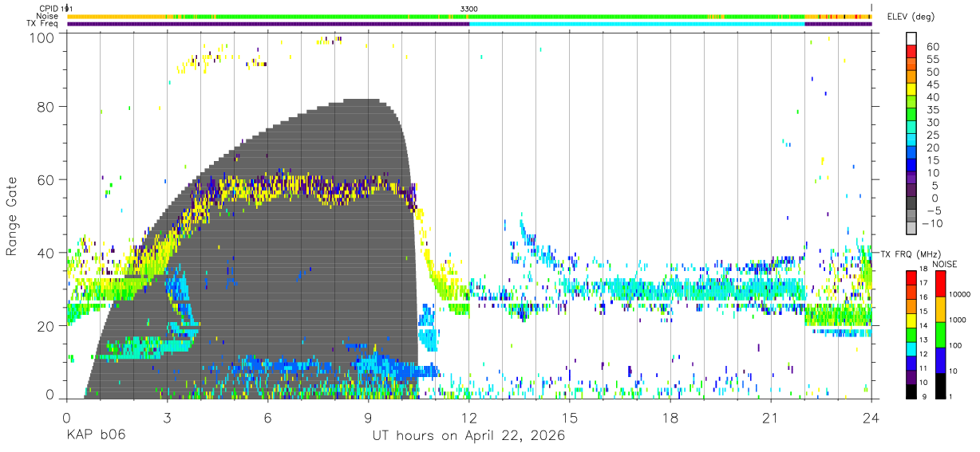
Task: Select the 3 tick on UT hours axis
Action: pos(168,418)
